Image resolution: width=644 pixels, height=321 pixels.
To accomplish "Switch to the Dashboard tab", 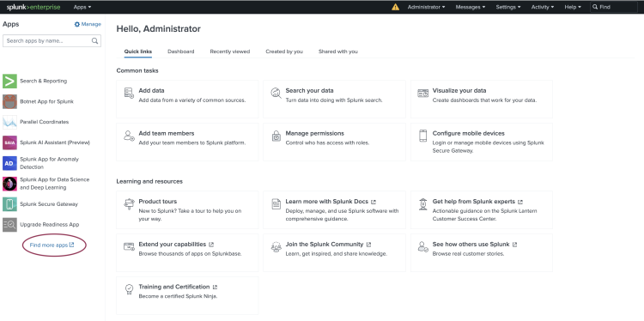I will [180, 51].
